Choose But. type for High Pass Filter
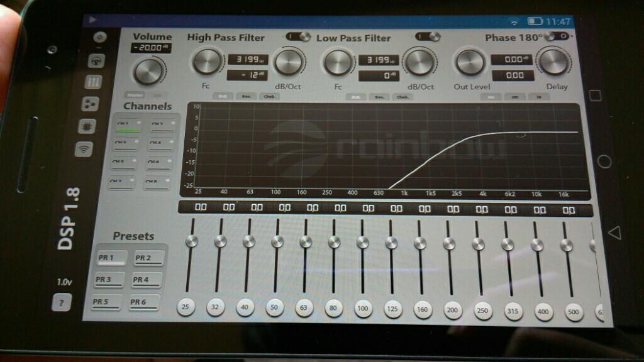 pos(223,96)
